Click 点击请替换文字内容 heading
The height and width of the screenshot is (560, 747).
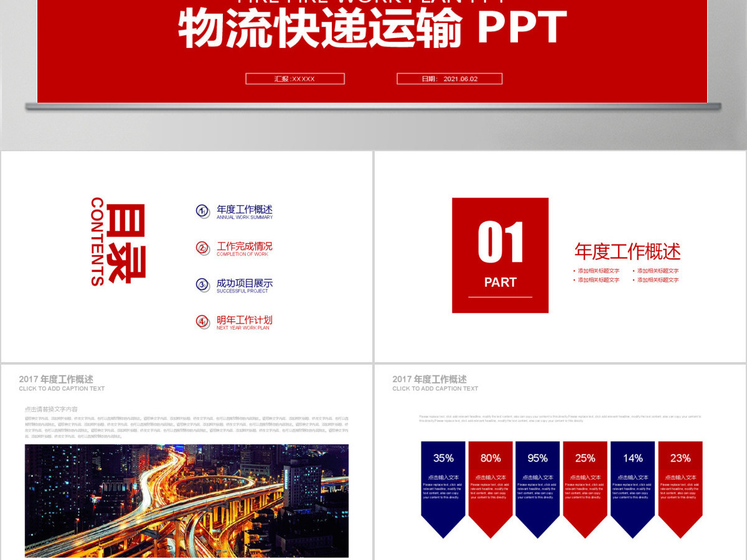point(51,409)
